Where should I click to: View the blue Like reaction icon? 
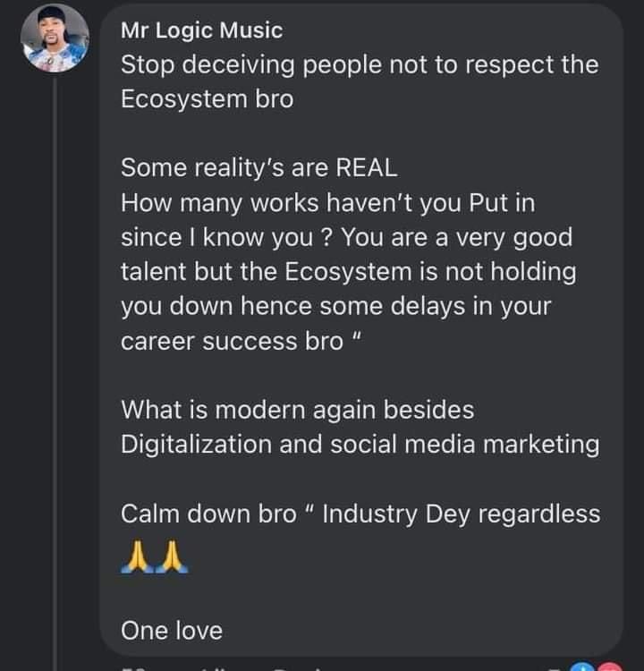[x=584, y=667]
